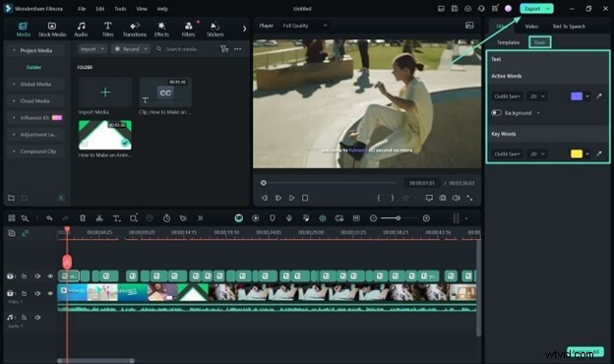Click the purple Active Words color swatch

pos(577,96)
